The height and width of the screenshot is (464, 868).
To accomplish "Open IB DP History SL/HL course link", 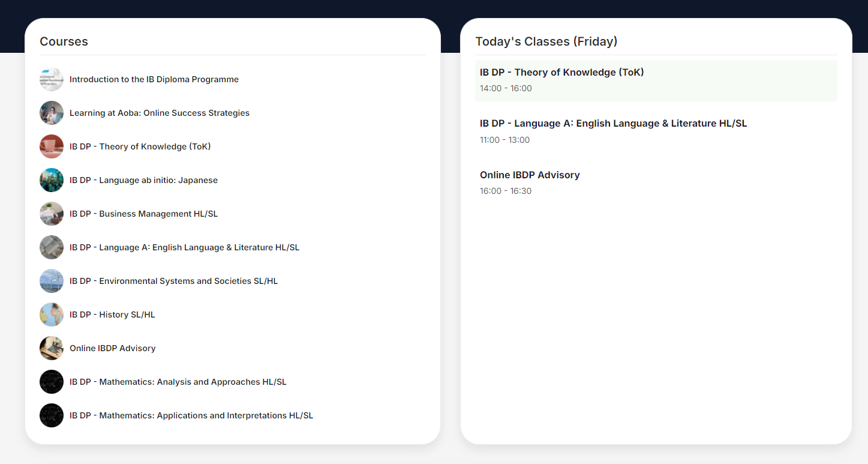I will pyautogui.click(x=112, y=315).
